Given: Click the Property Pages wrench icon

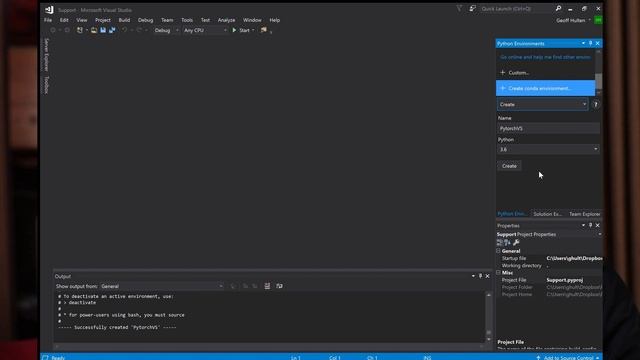Looking at the screenshot, I should 516,242.
